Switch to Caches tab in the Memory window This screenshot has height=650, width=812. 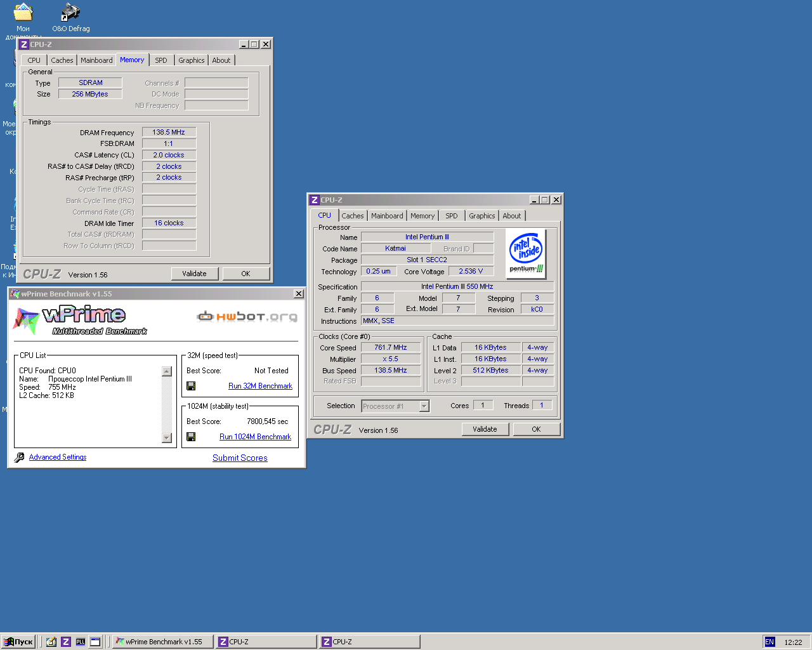pyautogui.click(x=62, y=60)
